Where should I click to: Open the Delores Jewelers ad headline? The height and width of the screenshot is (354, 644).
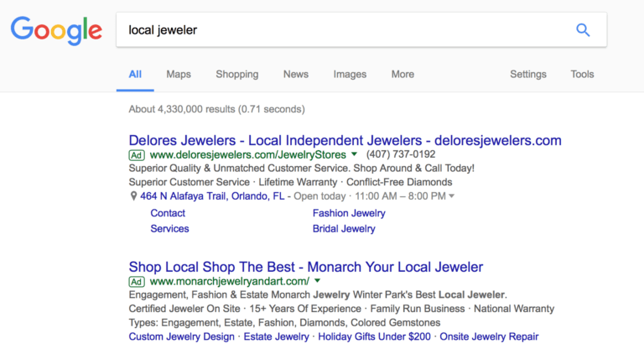click(345, 140)
